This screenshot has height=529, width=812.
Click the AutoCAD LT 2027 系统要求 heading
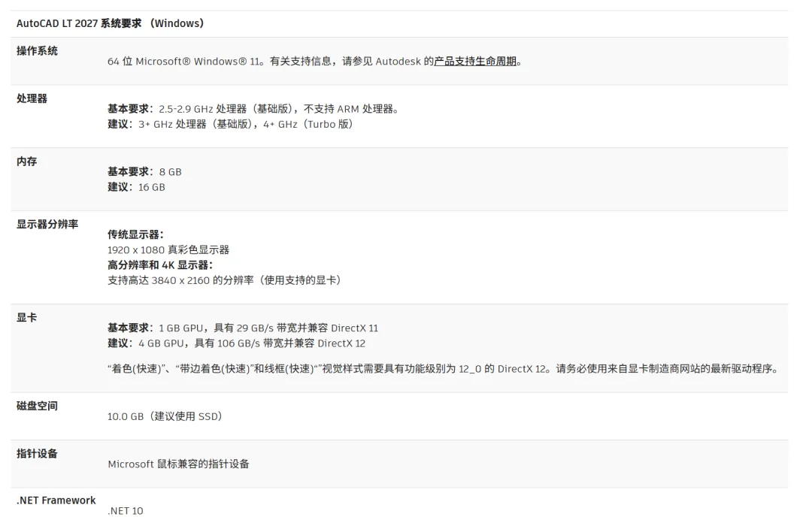point(110,23)
